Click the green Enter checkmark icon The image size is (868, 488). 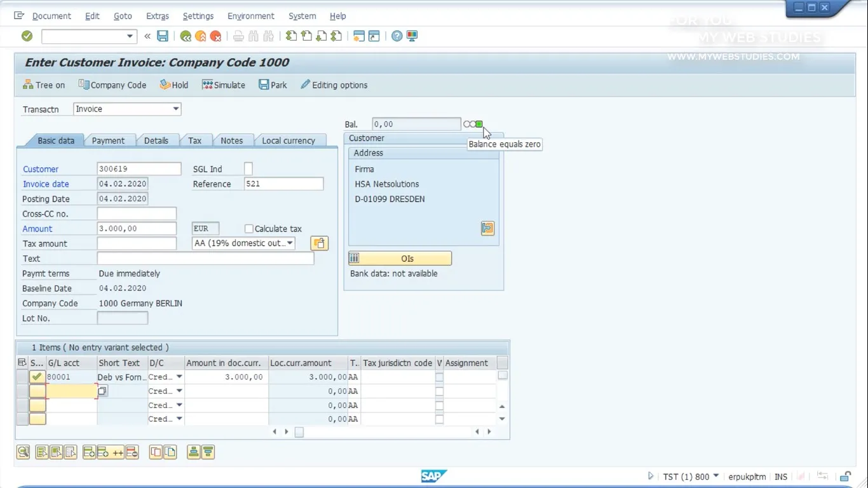tap(27, 36)
